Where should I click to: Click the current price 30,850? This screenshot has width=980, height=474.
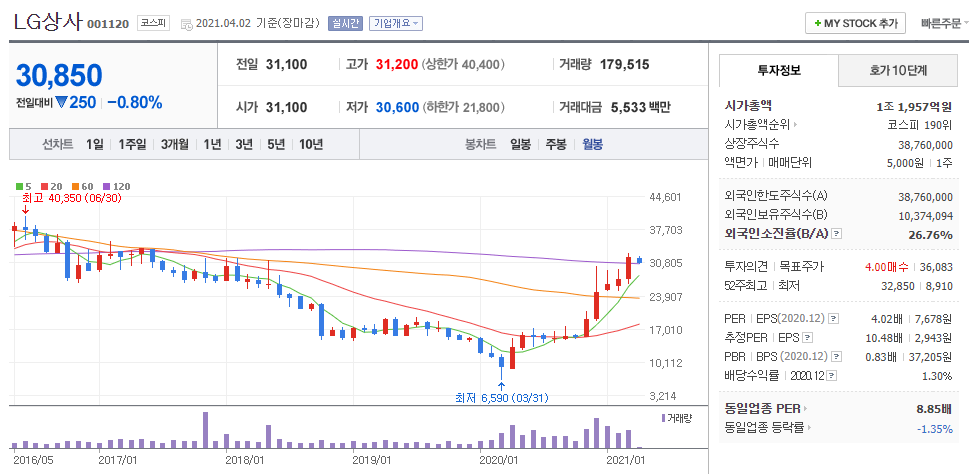click(59, 75)
